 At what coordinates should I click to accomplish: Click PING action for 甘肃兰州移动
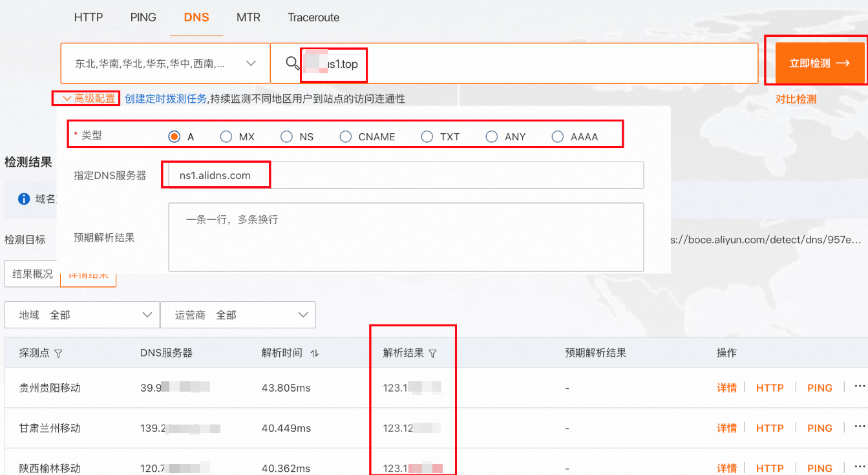[x=820, y=428]
